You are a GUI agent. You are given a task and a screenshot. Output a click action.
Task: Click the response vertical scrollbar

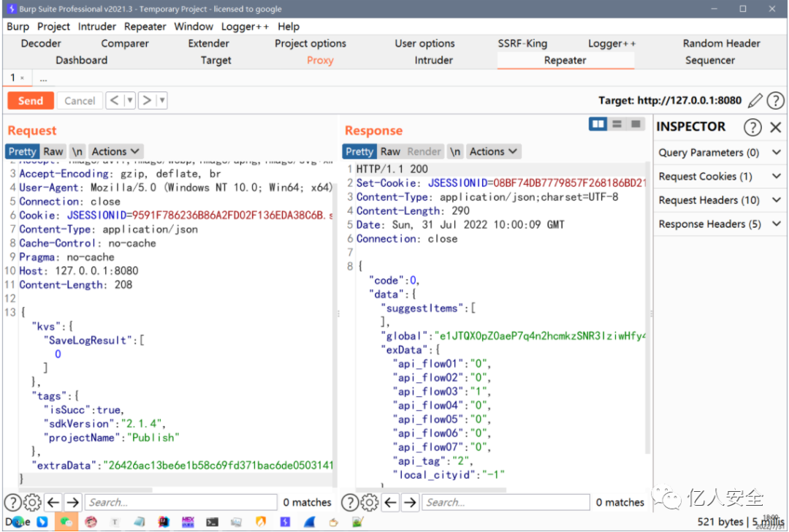tap(648, 307)
